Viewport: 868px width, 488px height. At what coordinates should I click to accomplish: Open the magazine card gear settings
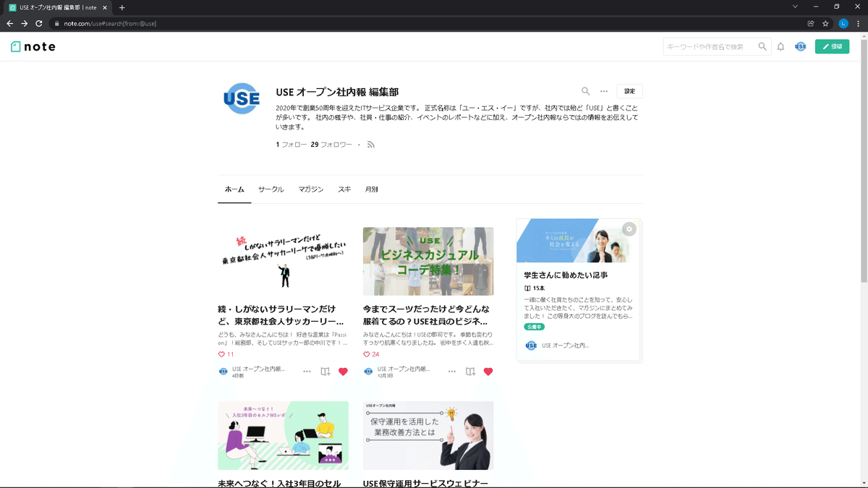pos(629,229)
